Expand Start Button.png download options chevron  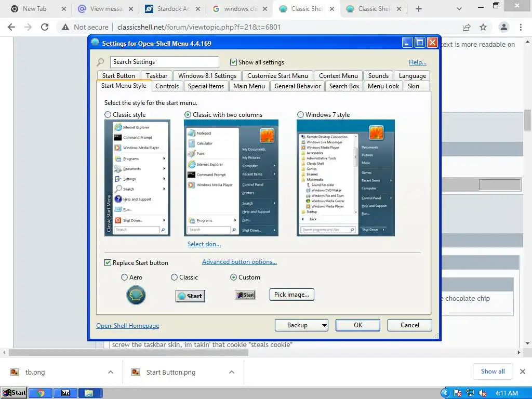232,372
